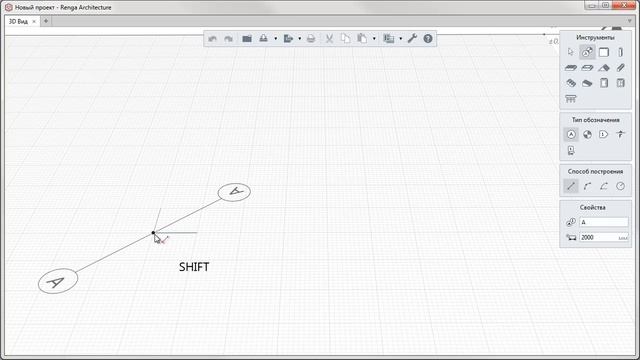Expand the styles manager dropdown arrow

[400, 39]
